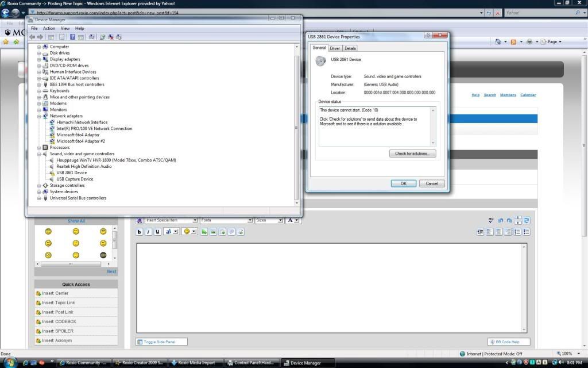Viewport: 588px width, 368px height.
Task: Click the Back arrow in Device Manager toolbar
Action: click(x=32, y=37)
